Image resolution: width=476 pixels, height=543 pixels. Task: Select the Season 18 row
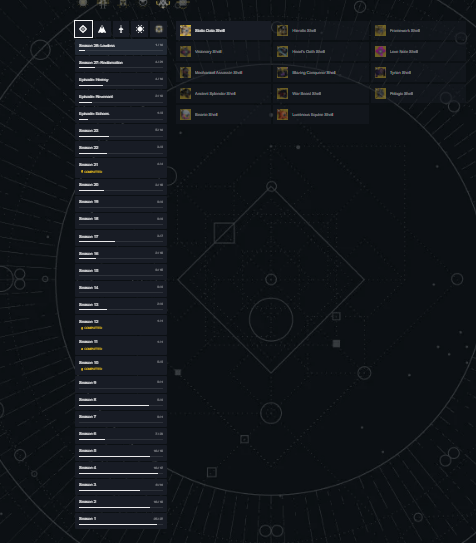121,220
